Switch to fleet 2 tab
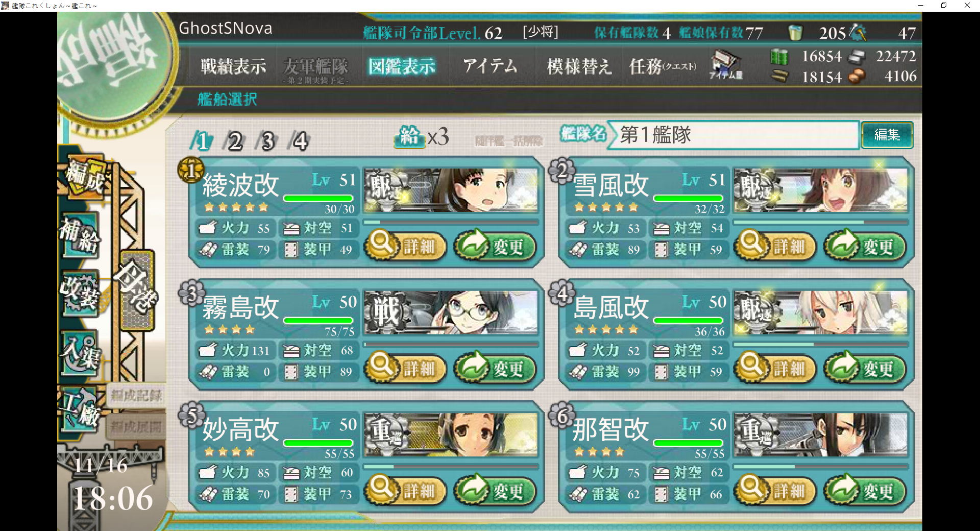This screenshot has height=531, width=980. tap(234, 141)
